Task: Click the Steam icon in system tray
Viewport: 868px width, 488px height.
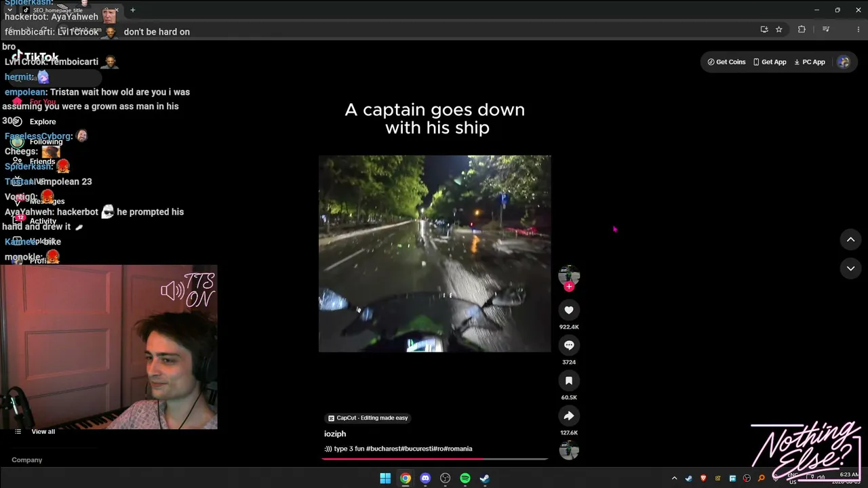Action: [x=688, y=479]
